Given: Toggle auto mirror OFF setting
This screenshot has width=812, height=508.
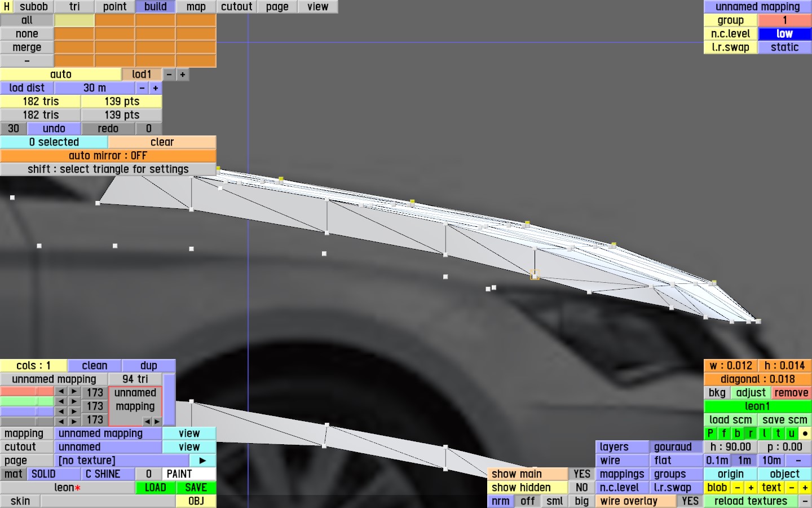Looking at the screenshot, I should (x=108, y=156).
